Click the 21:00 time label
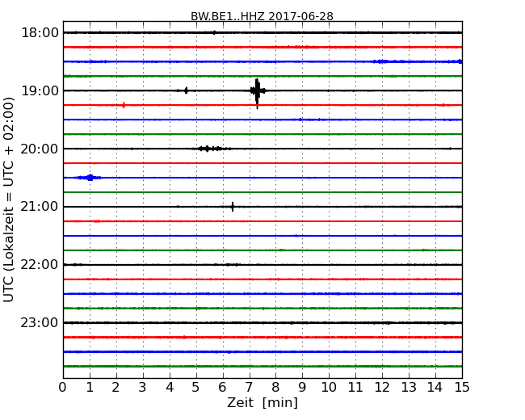 tap(40, 207)
